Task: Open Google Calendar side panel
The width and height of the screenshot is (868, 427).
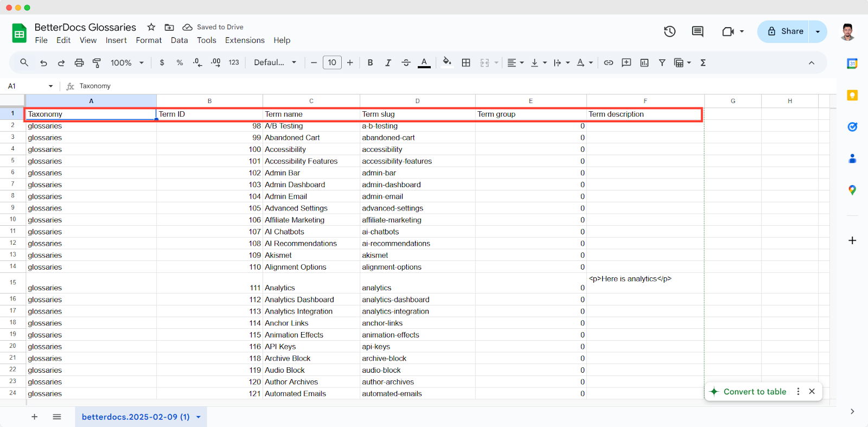Action: click(x=852, y=63)
